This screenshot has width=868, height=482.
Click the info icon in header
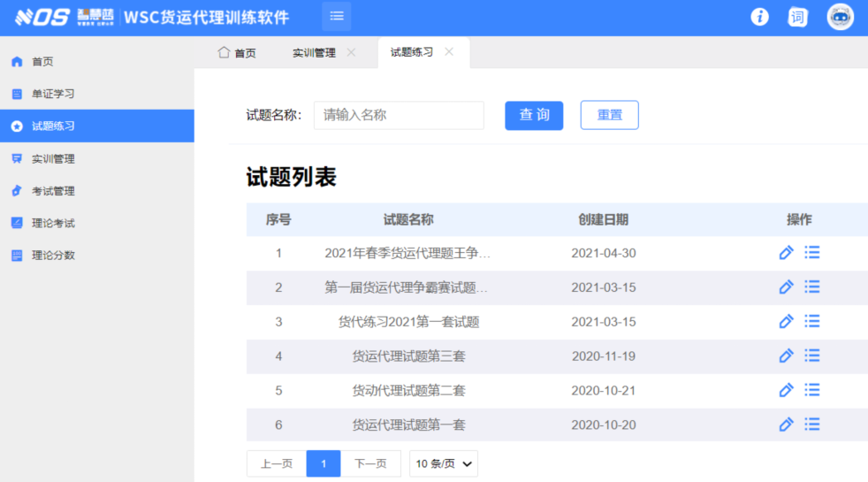tap(759, 17)
